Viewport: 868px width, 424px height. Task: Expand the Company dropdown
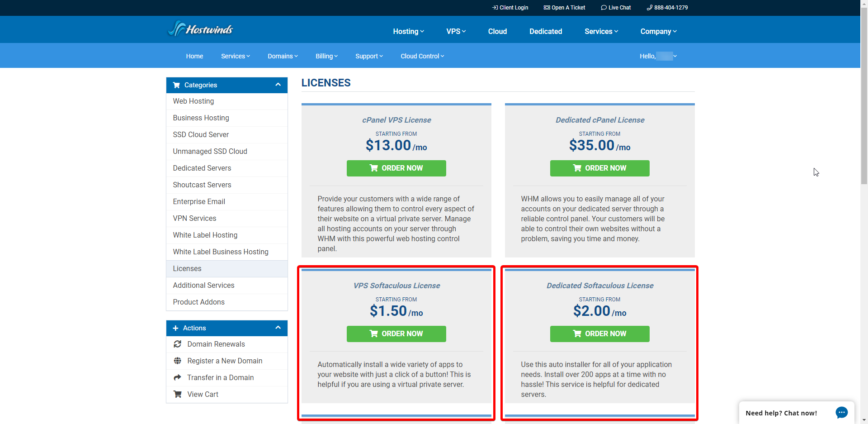pyautogui.click(x=658, y=31)
